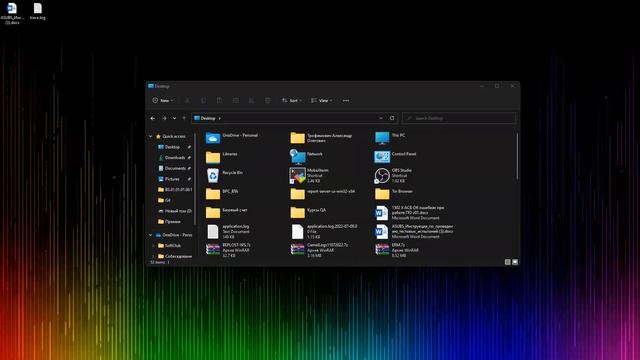Screen dimensions: 640x360
Task: Open Desktop in Quick access sidebar
Action: click(172, 147)
